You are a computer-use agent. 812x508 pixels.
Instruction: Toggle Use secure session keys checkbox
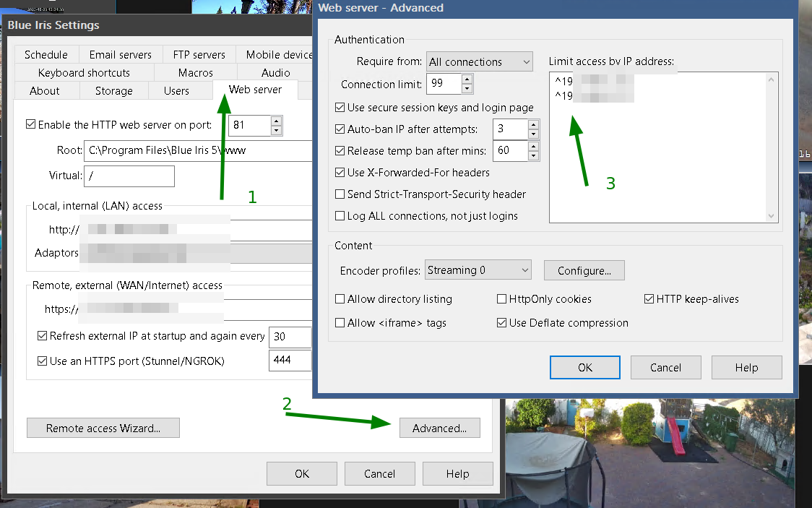point(340,108)
